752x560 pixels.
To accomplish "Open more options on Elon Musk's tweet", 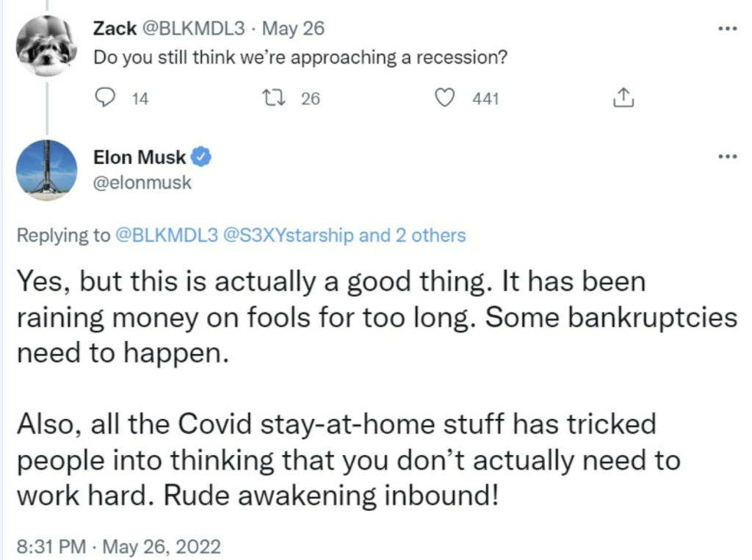I will [x=727, y=156].
